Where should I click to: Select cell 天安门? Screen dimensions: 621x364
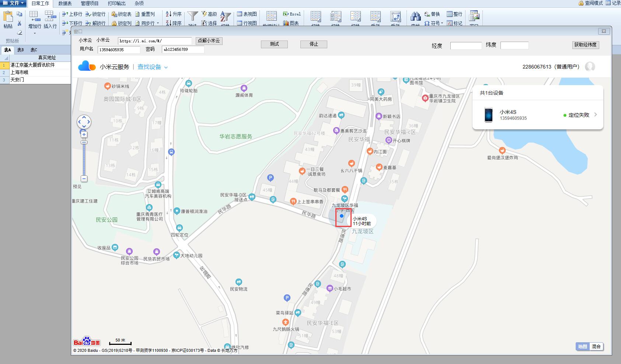pyautogui.click(x=40, y=80)
